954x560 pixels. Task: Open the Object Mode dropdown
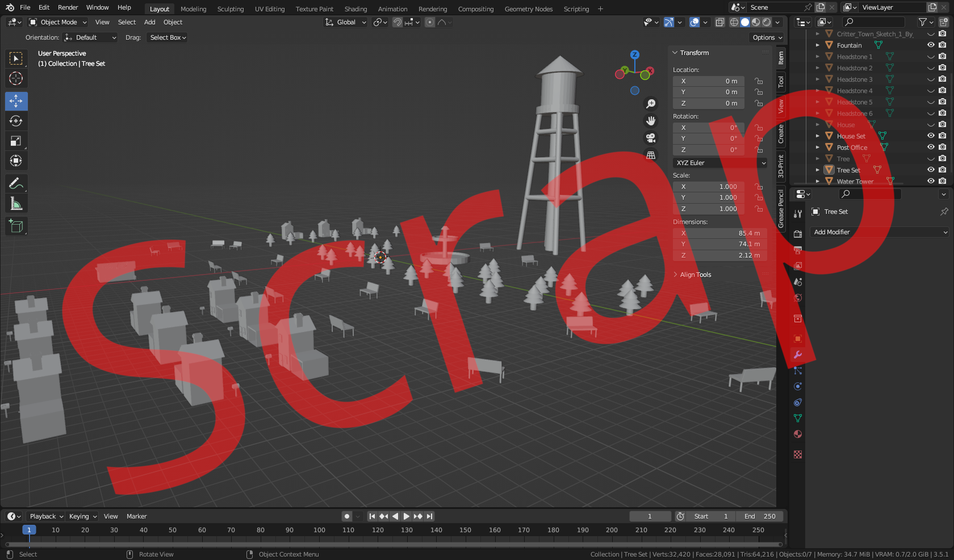pos(58,22)
